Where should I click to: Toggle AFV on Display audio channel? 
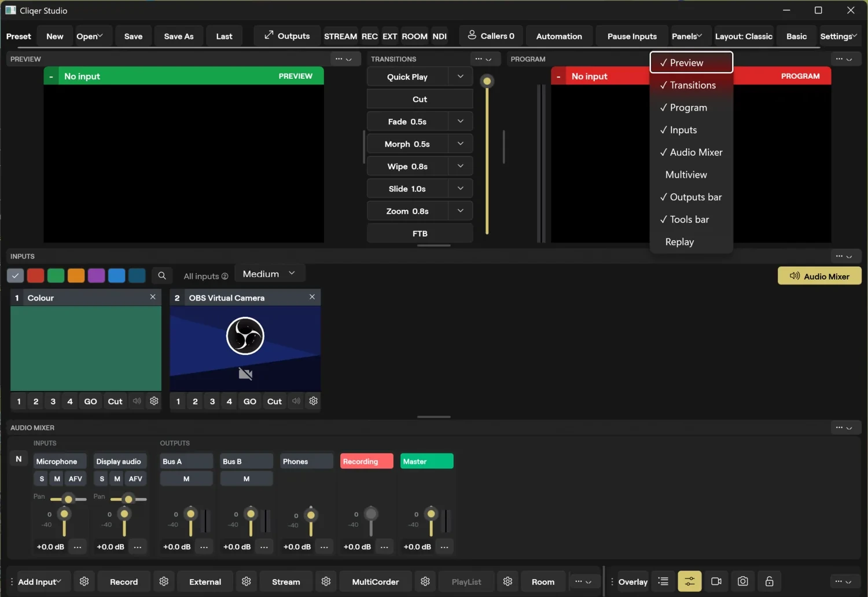pyautogui.click(x=135, y=479)
